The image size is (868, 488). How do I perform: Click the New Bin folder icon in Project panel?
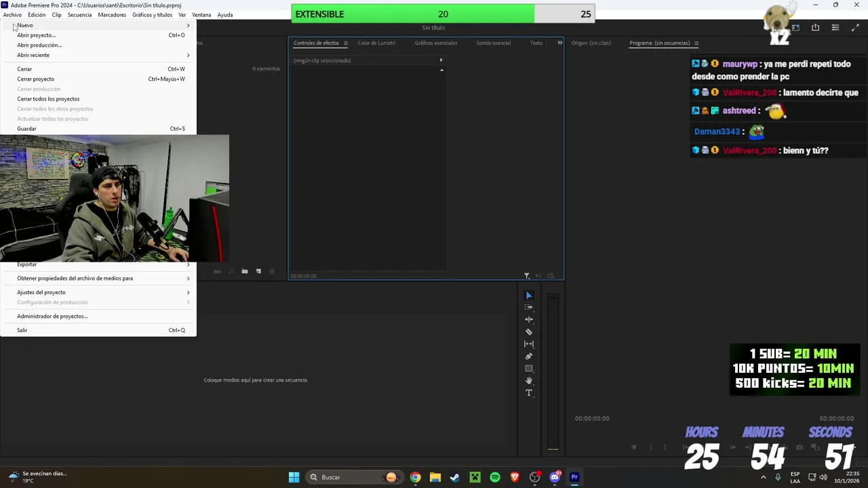(x=245, y=272)
